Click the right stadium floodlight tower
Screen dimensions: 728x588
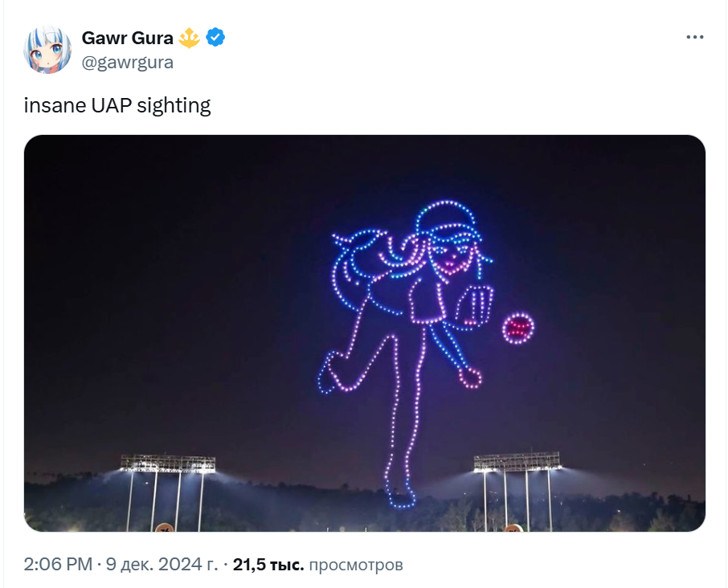[x=517, y=490]
